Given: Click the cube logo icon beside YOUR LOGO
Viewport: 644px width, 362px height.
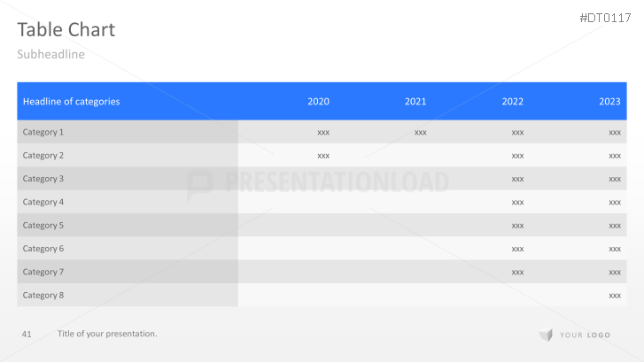Looking at the screenshot, I should point(546,335).
